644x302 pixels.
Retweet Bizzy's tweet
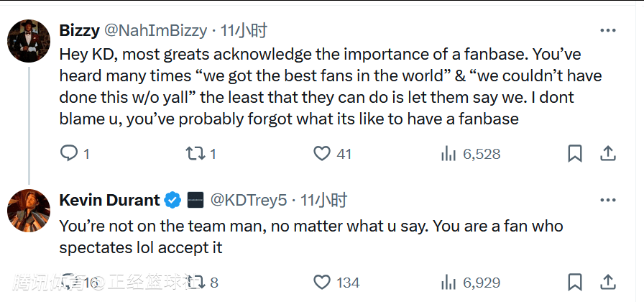[195, 153]
